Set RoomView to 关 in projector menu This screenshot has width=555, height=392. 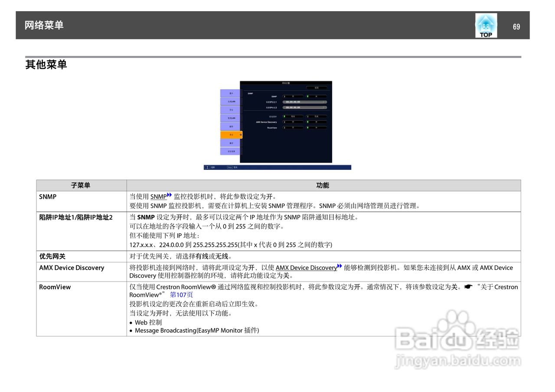(x=317, y=128)
